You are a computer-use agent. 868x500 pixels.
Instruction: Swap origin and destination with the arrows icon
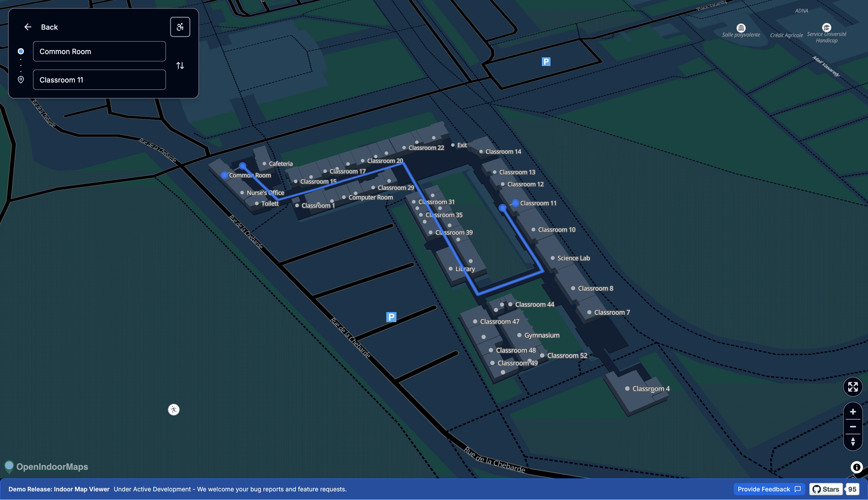coord(181,65)
